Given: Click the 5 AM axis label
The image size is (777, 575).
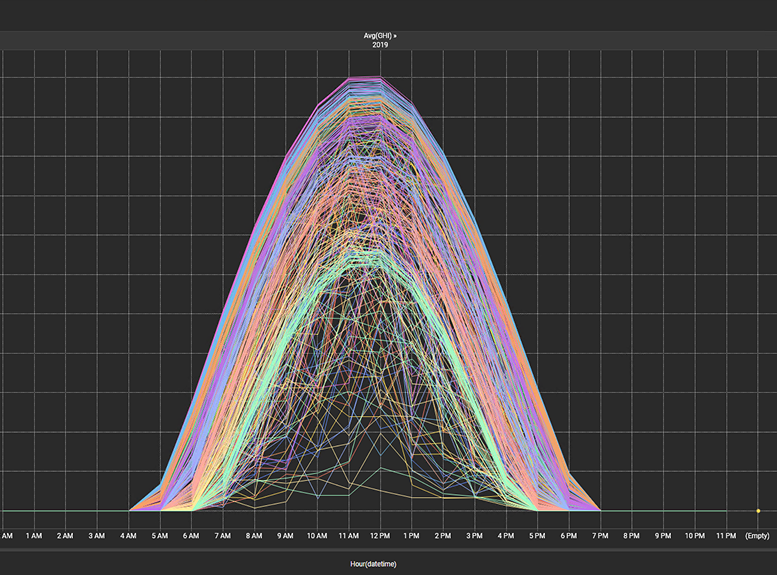Looking at the screenshot, I should coord(160,536).
